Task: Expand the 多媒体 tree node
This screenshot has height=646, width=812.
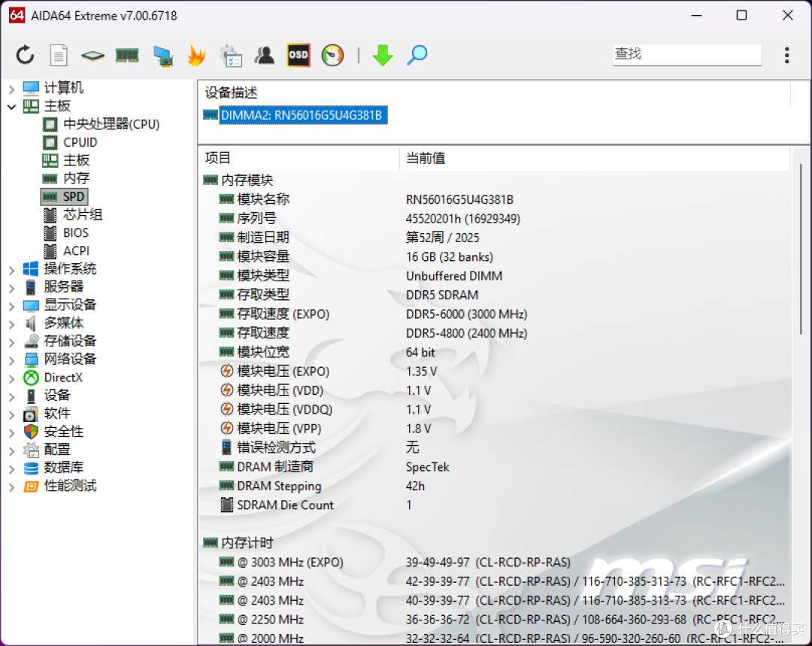Action: click(x=12, y=324)
